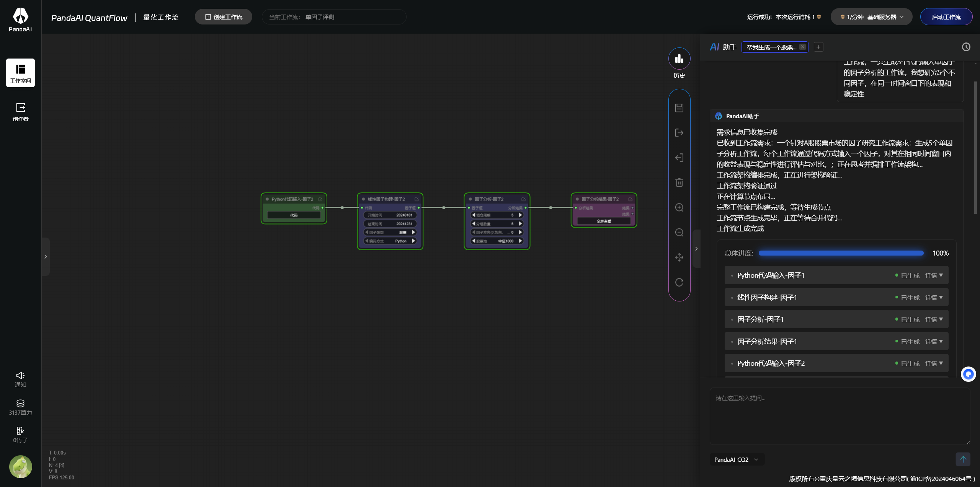The height and width of the screenshot is (487, 980).
Task: Click the circular refresh icon in canvas toolbar
Action: [679, 282]
